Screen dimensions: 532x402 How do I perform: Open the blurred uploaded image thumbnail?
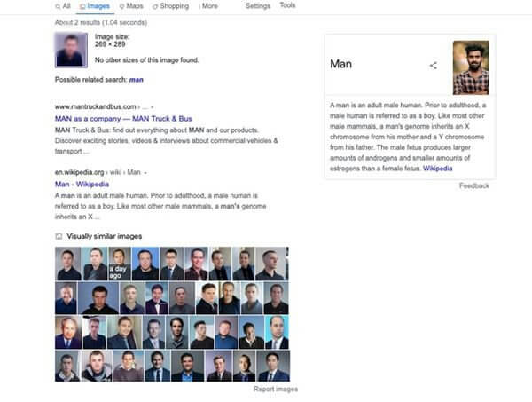(x=71, y=51)
